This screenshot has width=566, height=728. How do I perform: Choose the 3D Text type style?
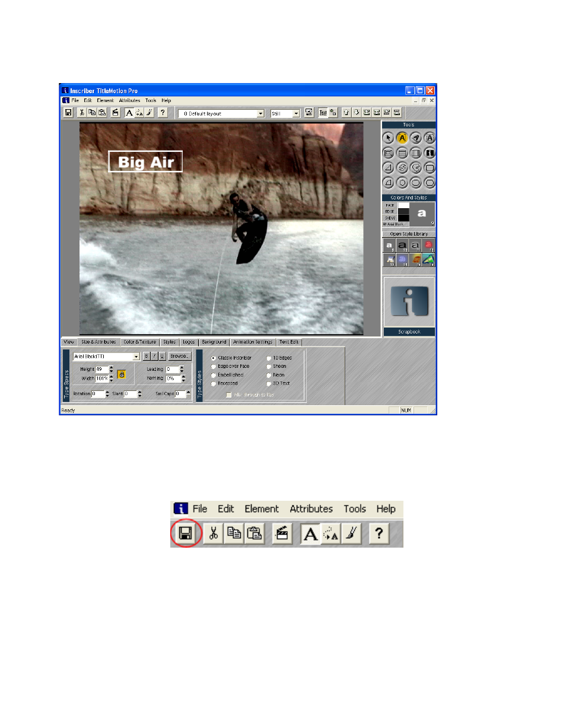click(x=279, y=384)
